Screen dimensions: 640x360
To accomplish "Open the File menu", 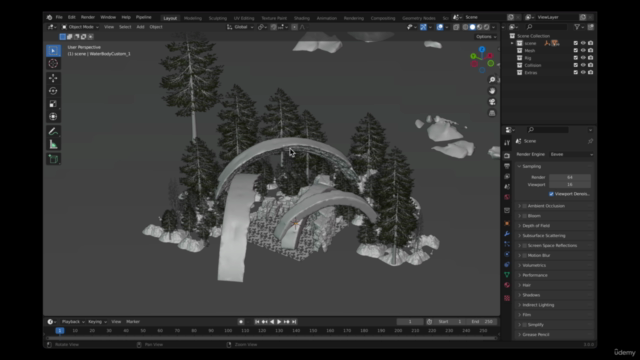I will click(59, 17).
